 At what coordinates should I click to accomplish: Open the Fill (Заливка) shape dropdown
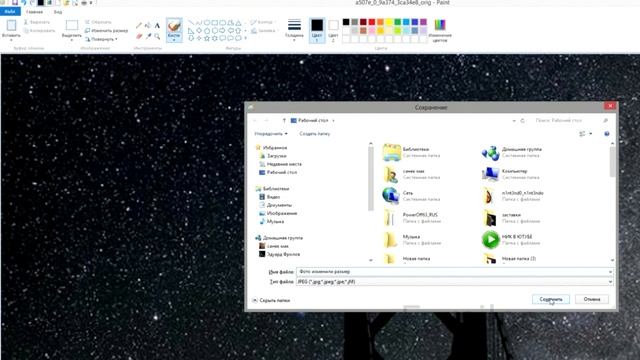[x=264, y=31]
